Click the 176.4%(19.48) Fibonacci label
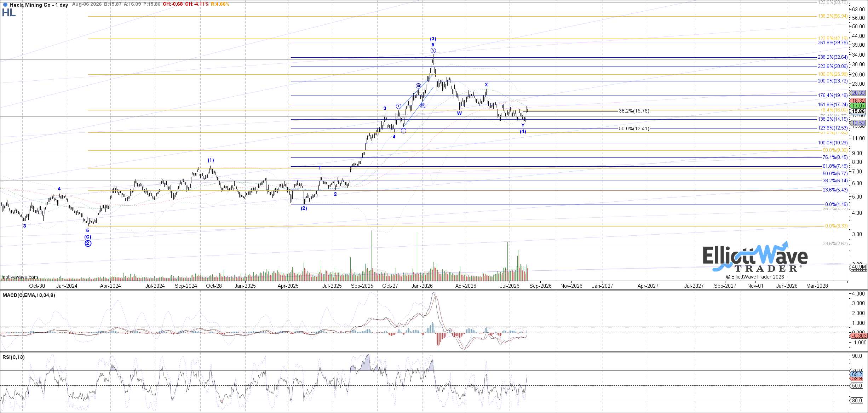 click(x=833, y=96)
